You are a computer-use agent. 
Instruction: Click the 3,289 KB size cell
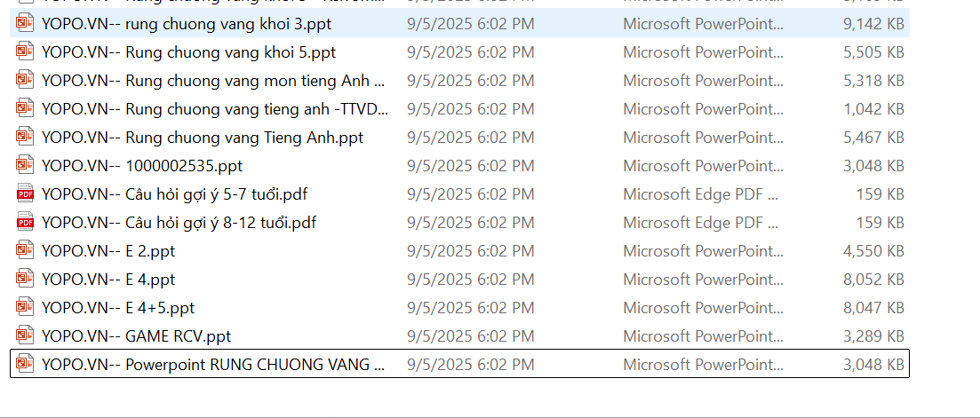point(872,336)
